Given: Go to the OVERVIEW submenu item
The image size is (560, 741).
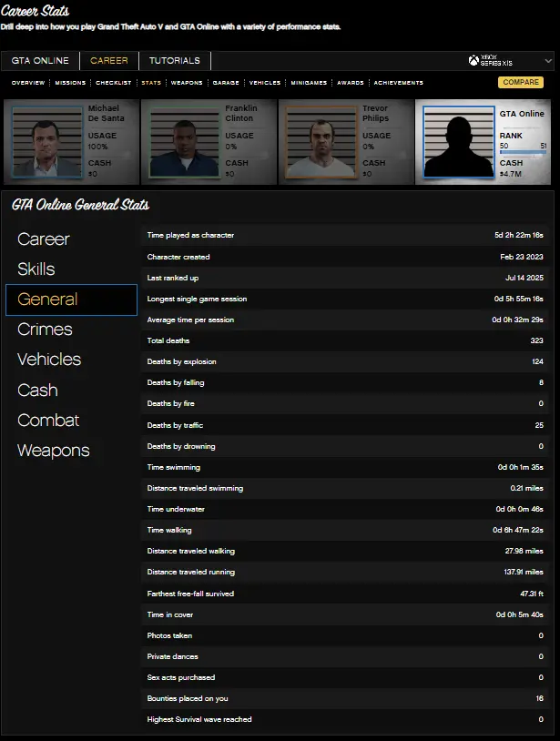Looking at the screenshot, I should point(28,83).
